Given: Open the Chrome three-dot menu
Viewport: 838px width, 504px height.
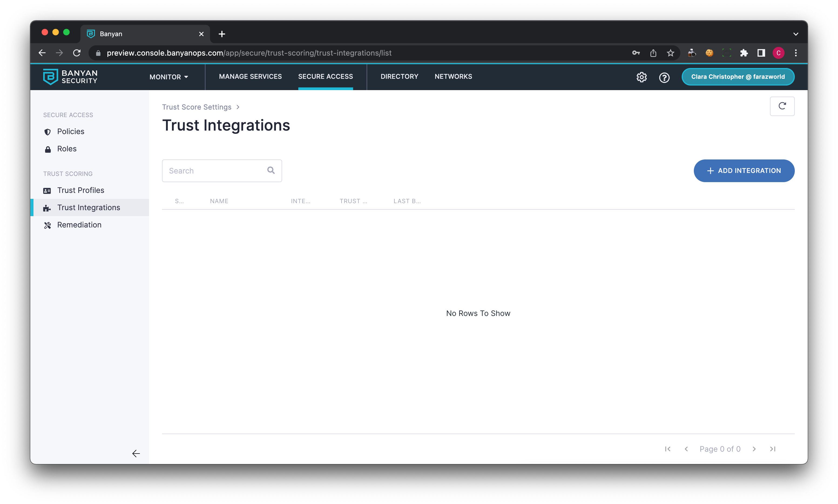Looking at the screenshot, I should click(x=796, y=53).
